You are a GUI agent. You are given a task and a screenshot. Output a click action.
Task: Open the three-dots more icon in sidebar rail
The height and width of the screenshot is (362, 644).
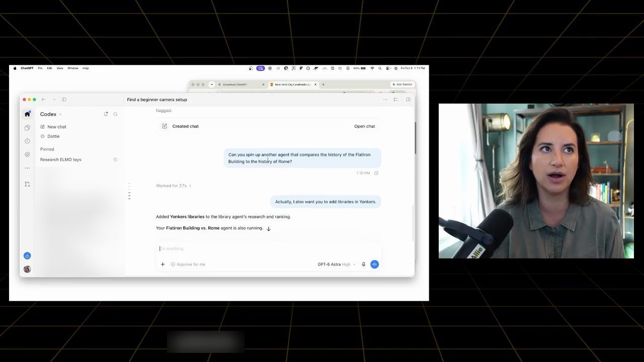point(27,168)
